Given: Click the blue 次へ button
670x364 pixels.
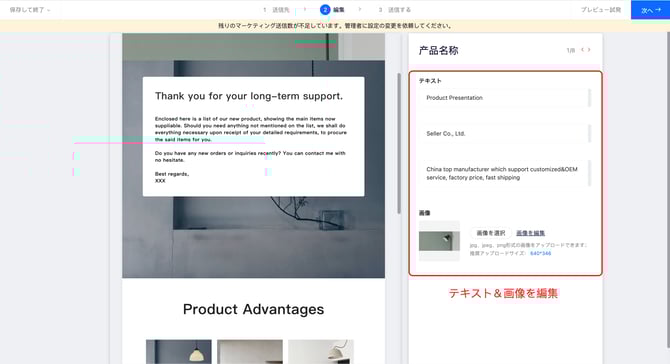Looking at the screenshot, I should click(x=650, y=10).
